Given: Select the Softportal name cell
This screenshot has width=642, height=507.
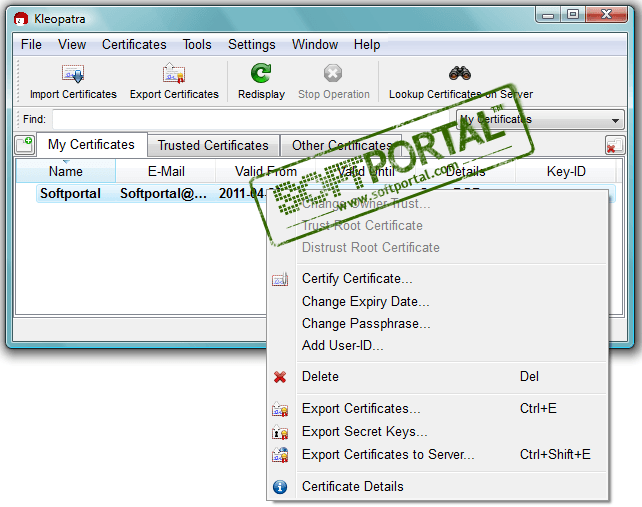Looking at the screenshot, I should point(70,193).
